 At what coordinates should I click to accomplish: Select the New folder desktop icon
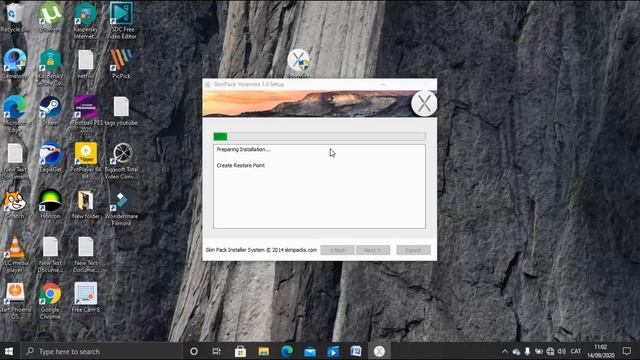[x=86, y=204]
